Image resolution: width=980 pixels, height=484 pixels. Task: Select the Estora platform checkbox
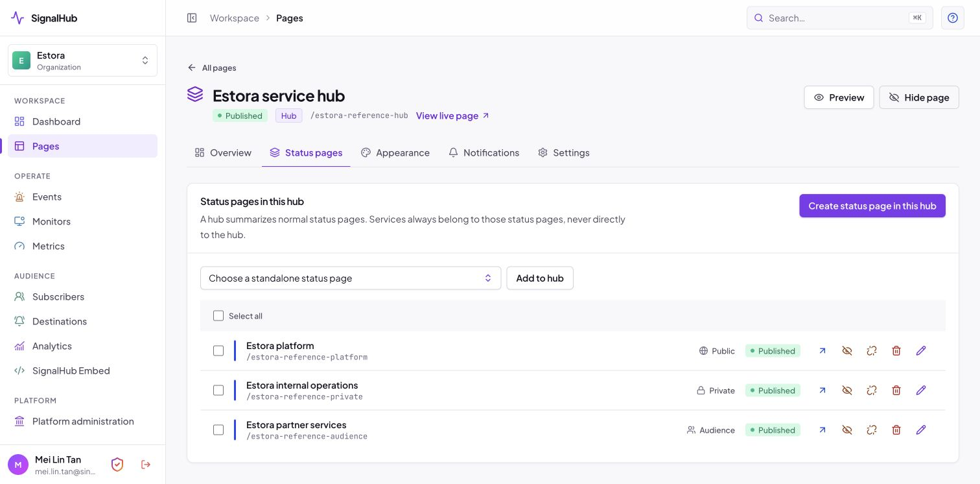coord(218,351)
